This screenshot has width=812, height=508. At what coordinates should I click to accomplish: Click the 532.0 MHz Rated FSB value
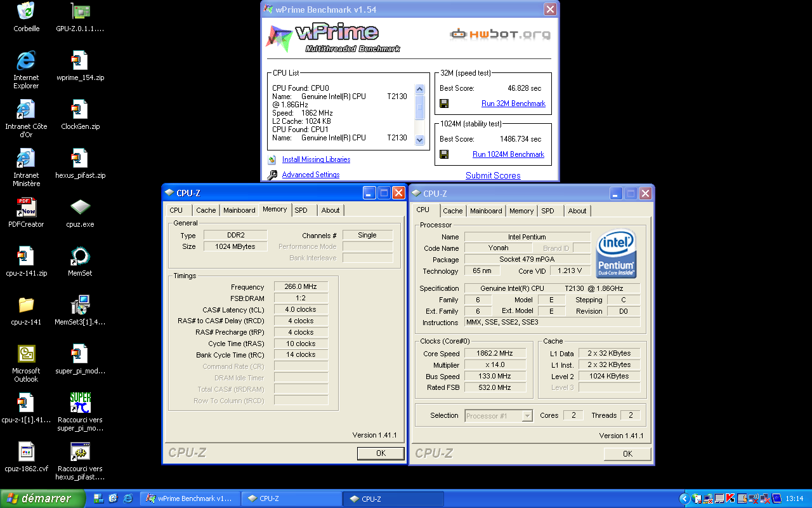pyautogui.click(x=495, y=388)
